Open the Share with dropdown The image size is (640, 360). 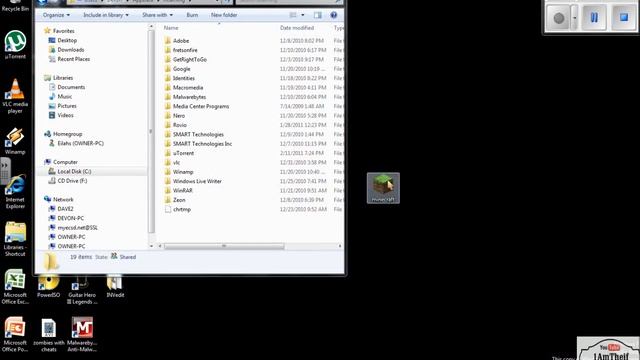[x=157, y=15]
